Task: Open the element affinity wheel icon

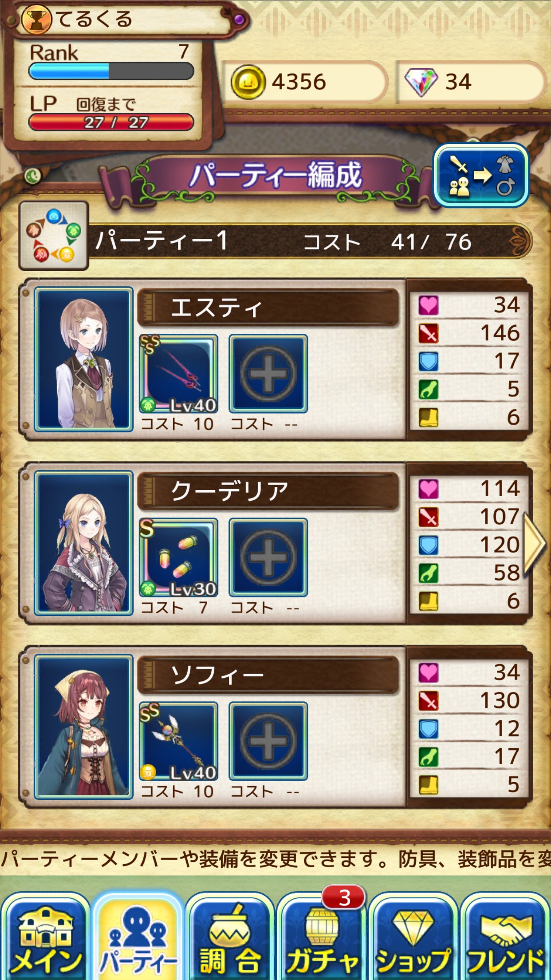Action: pos(53,236)
